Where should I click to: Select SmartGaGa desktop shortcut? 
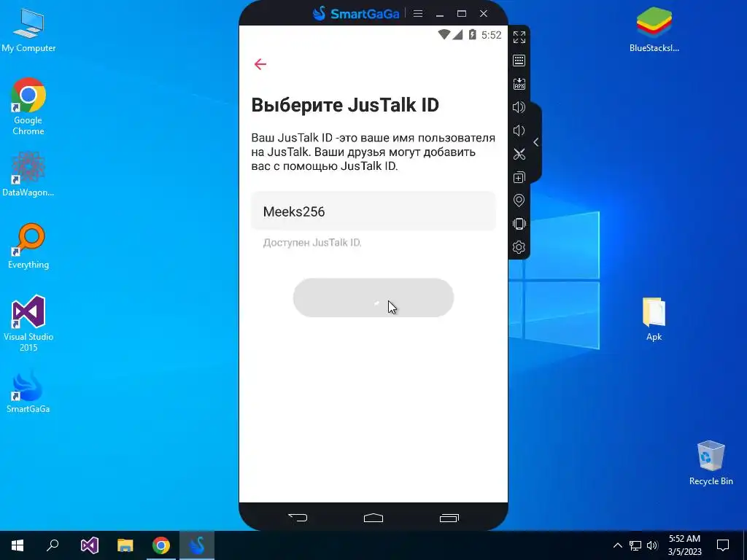click(x=28, y=391)
